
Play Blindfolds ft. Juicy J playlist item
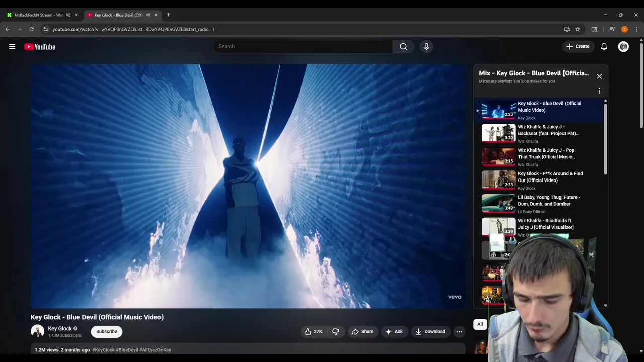pyautogui.click(x=539, y=227)
